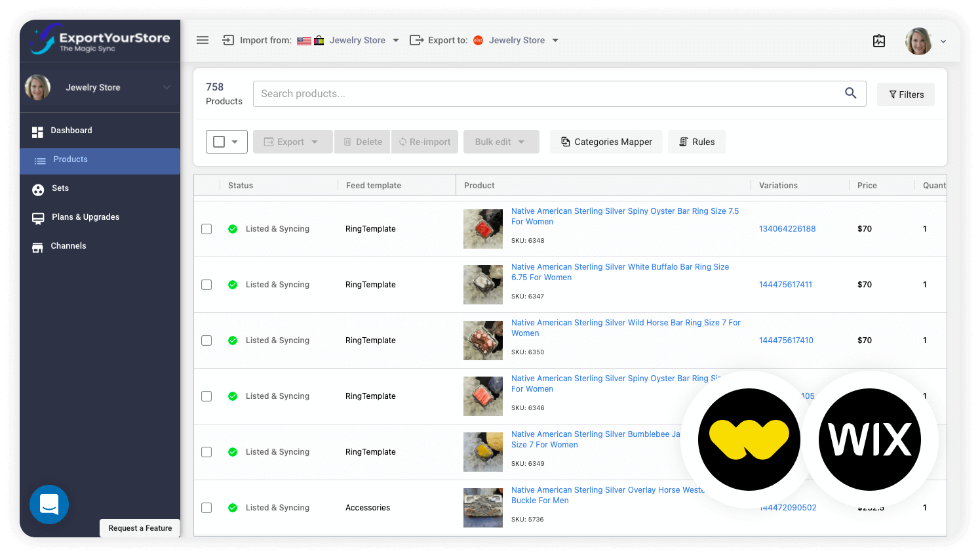Image resolution: width=980 pixels, height=557 pixels.
Task: Select the checkbox beside SKU 5736 row
Action: 206,507
